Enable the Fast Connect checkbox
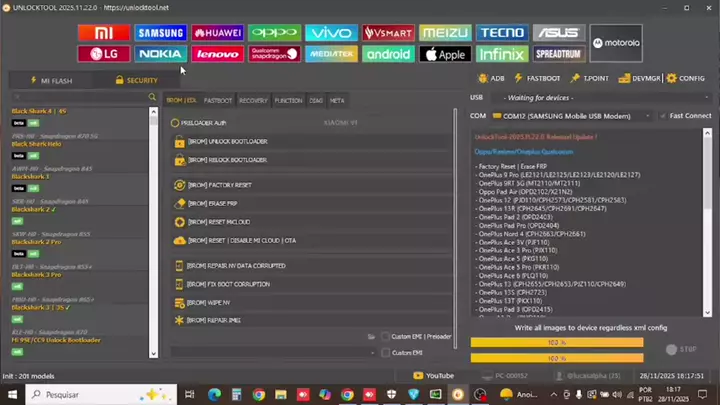 pos(662,116)
